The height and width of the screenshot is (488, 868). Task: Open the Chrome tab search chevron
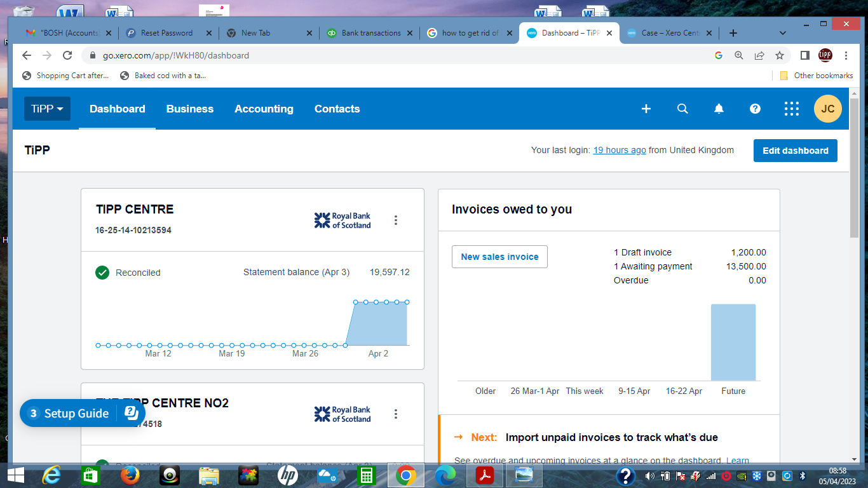coord(782,33)
